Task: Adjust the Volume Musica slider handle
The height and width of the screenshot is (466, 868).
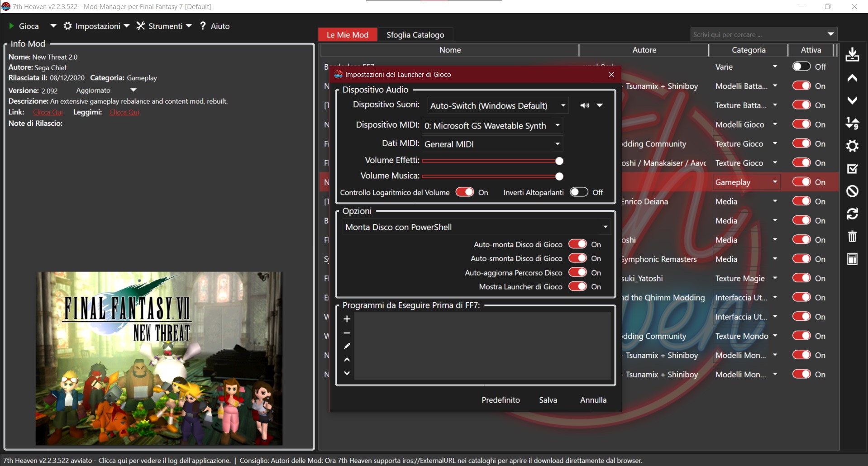Action: tap(559, 176)
